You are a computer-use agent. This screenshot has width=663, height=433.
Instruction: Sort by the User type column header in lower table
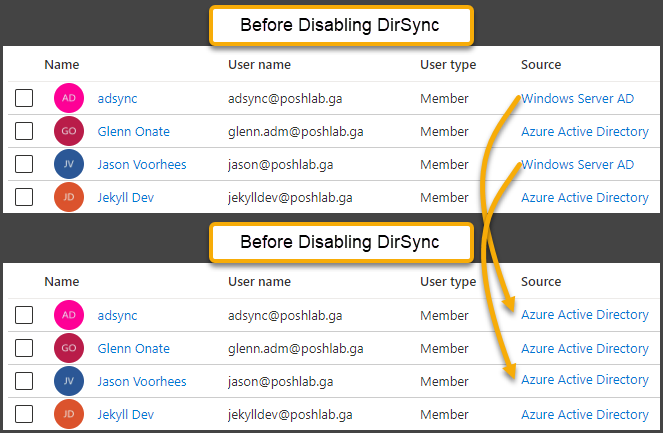pos(448,282)
